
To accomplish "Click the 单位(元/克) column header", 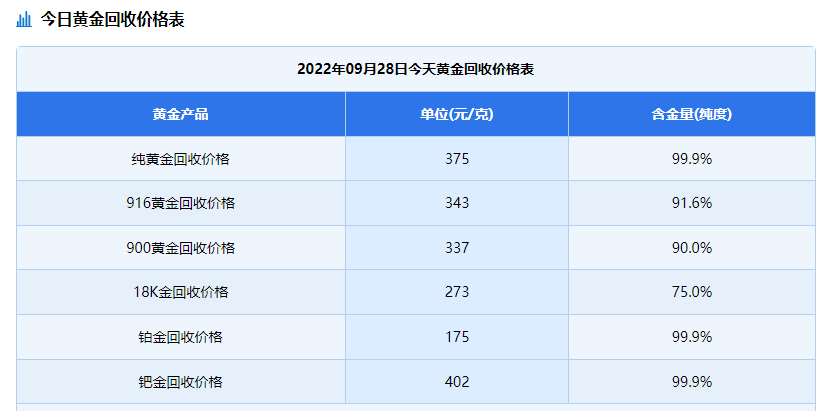I will click(457, 114).
